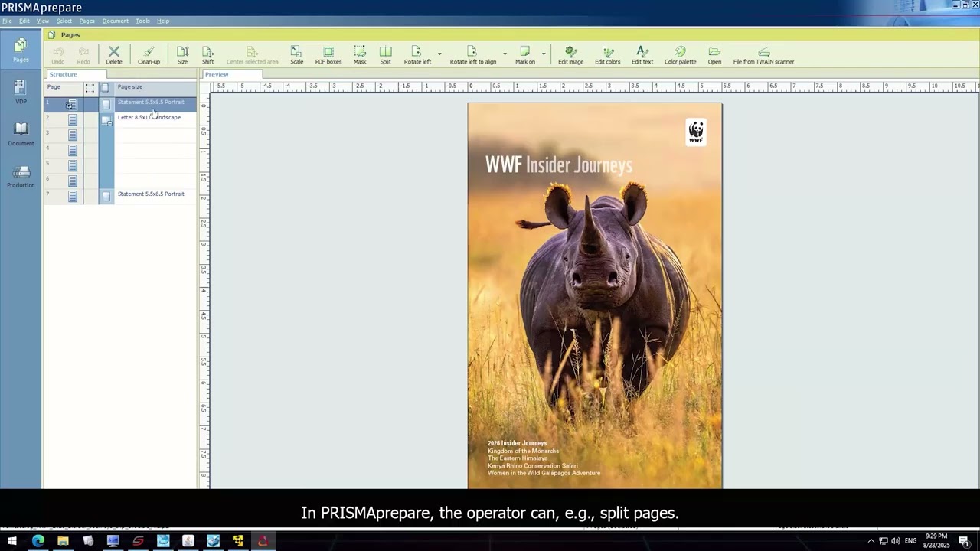The height and width of the screenshot is (551, 980).
Task: Click the WWF cover page preview
Action: point(595,295)
